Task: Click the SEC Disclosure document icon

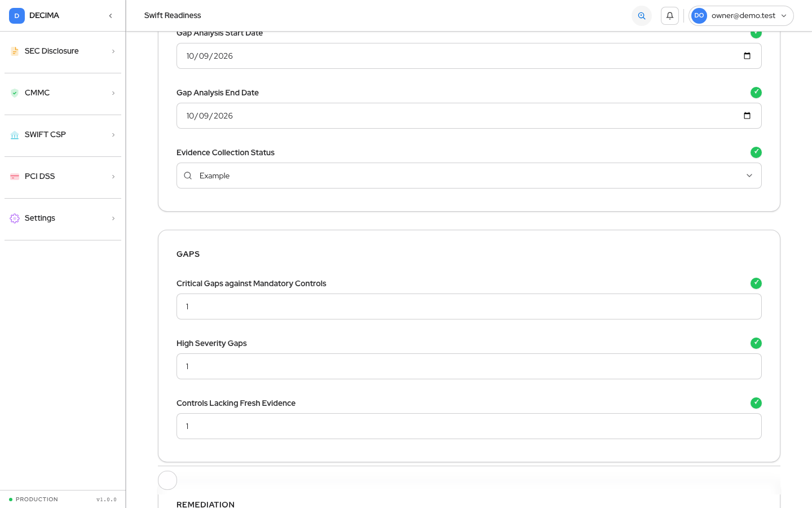Action: 15,51
